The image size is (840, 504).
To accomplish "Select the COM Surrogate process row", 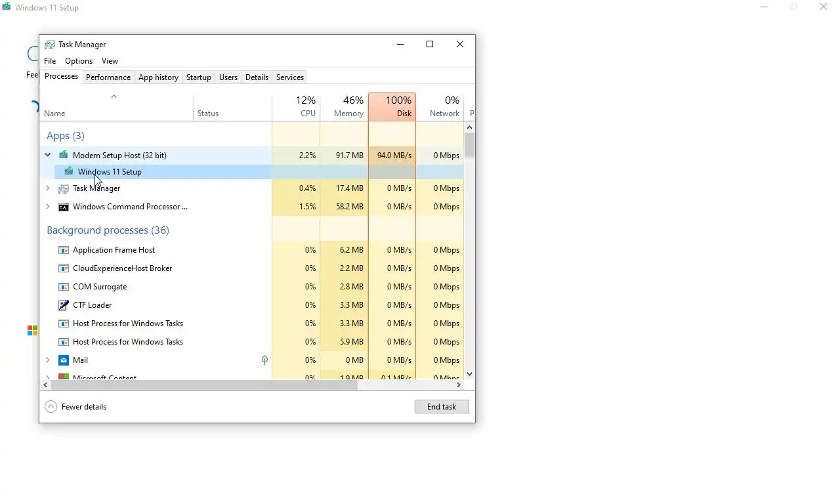I will (x=252, y=287).
